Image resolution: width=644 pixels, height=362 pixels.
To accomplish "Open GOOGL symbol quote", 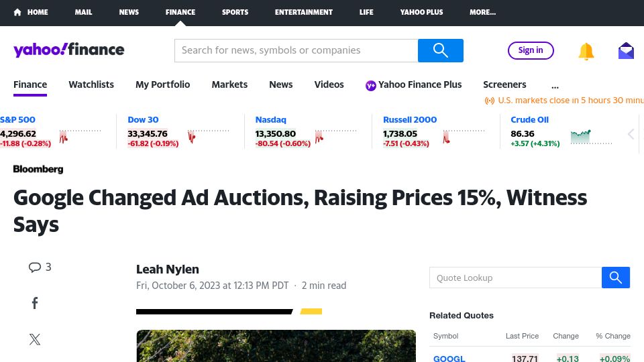I will pos(449,359).
